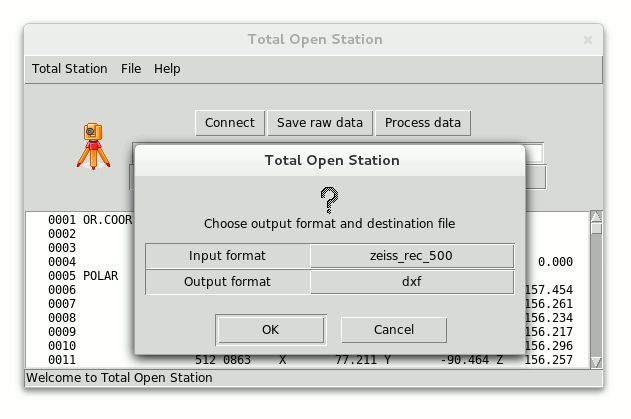
Task: Click data line number 0010
Action: (62, 346)
